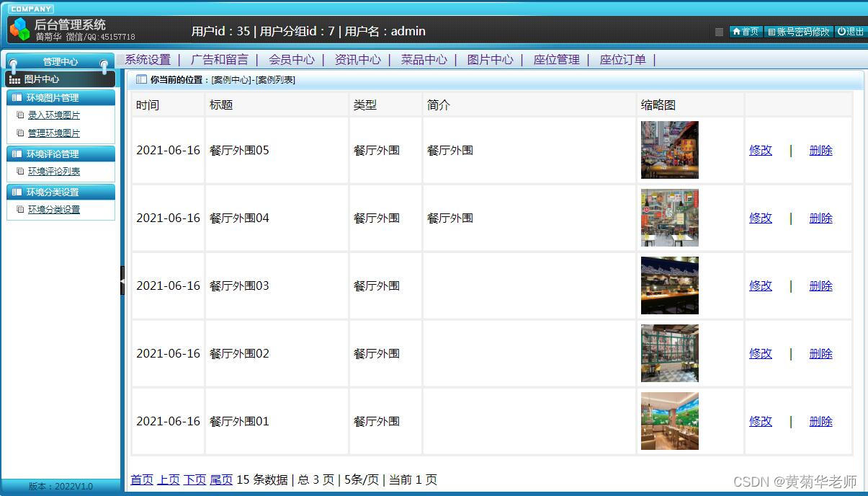The image size is (868, 496).
Task: Go to the 尾页 last page link
Action: coord(221,479)
